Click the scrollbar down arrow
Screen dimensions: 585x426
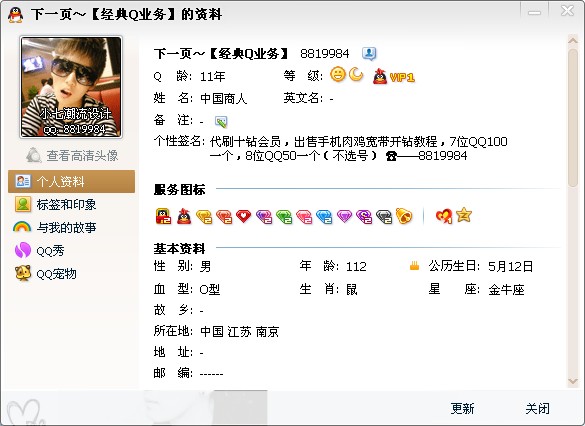point(573,381)
